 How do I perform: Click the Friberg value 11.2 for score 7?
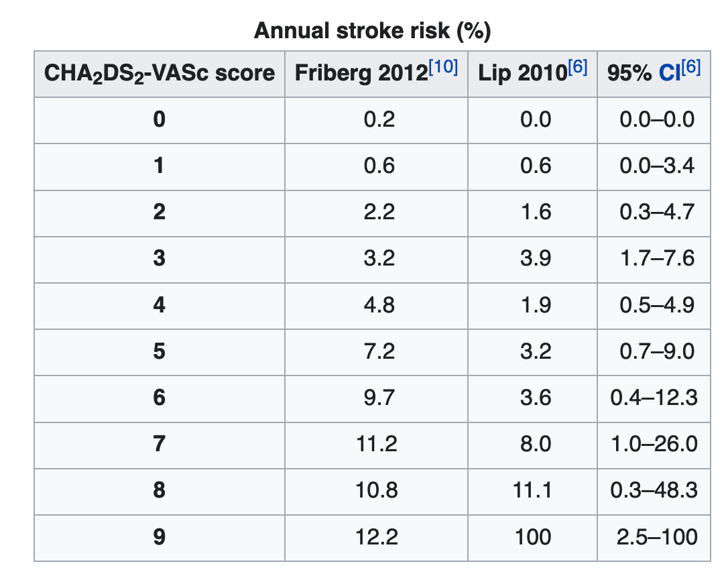point(377,445)
